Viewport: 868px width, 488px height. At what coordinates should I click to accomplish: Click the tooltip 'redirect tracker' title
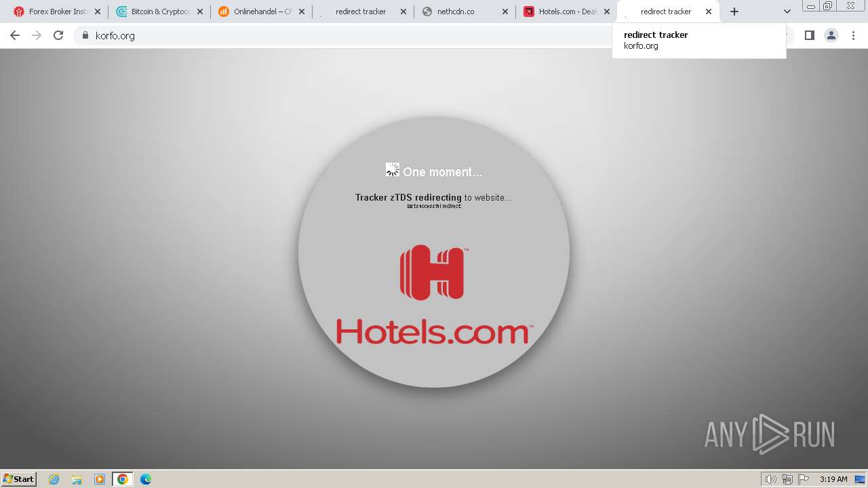click(x=656, y=35)
